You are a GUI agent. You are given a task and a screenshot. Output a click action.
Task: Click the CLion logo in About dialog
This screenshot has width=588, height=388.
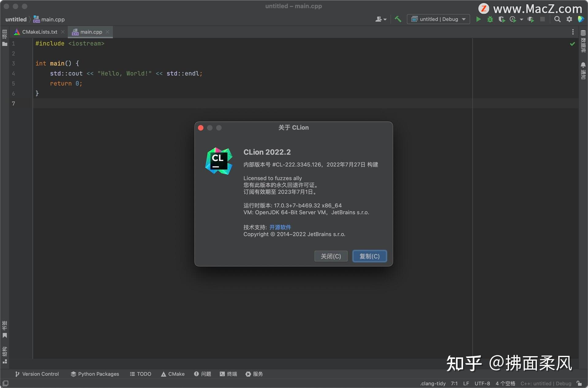click(219, 161)
